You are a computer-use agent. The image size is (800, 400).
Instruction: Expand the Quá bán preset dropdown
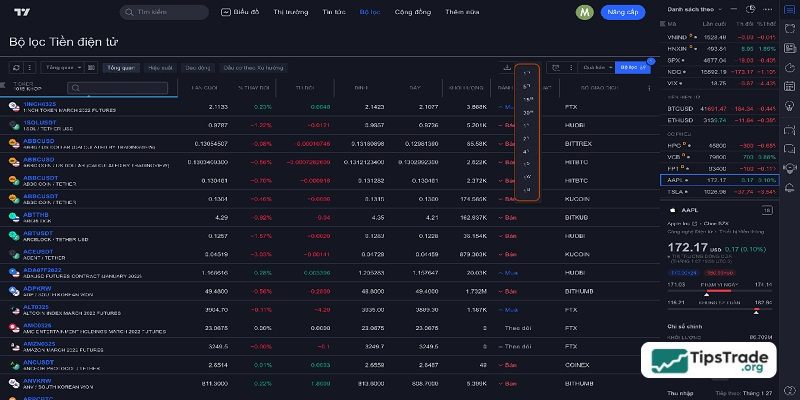[x=596, y=67]
